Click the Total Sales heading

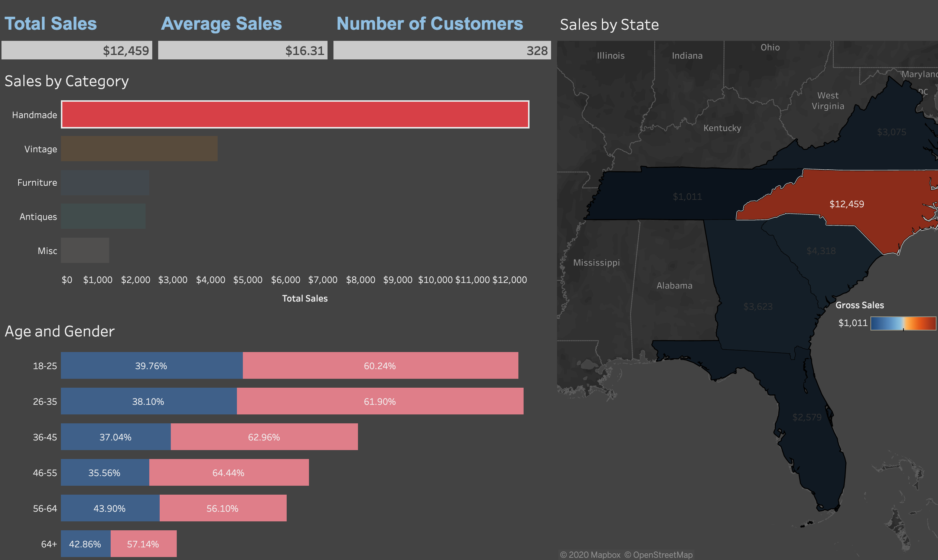(x=51, y=23)
